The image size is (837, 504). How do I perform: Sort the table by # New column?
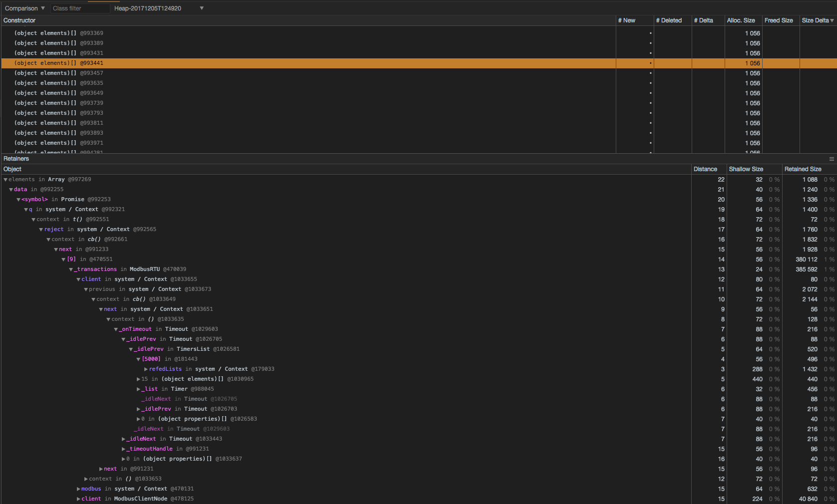click(627, 20)
